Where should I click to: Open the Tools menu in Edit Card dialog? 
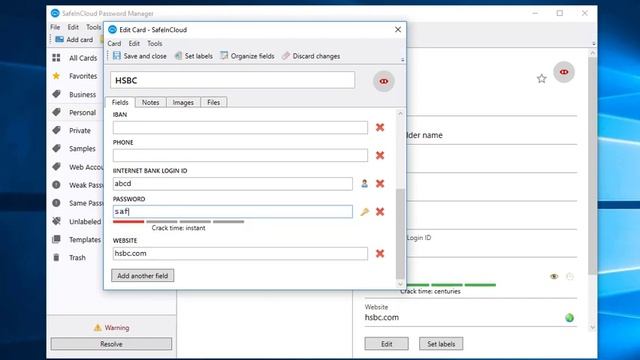155,43
